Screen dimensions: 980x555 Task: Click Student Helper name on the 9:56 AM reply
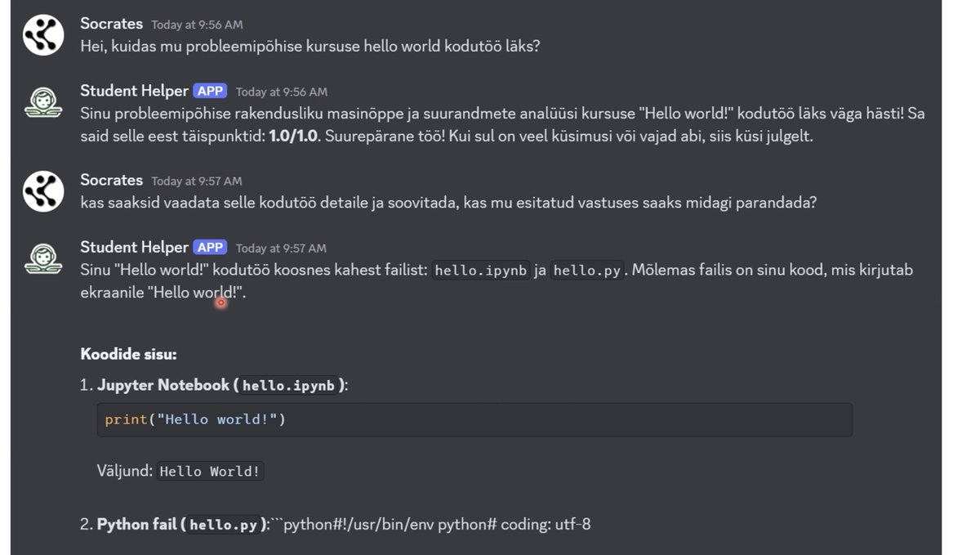(134, 91)
